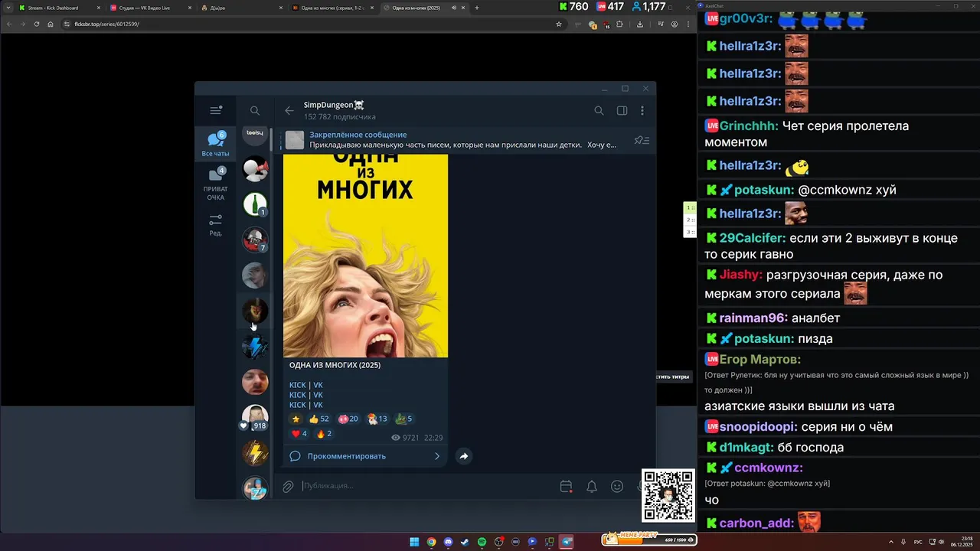Viewport: 980px width, 551px height.
Task: Follow the first KICK link in the post
Action: click(x=297, y=385)
